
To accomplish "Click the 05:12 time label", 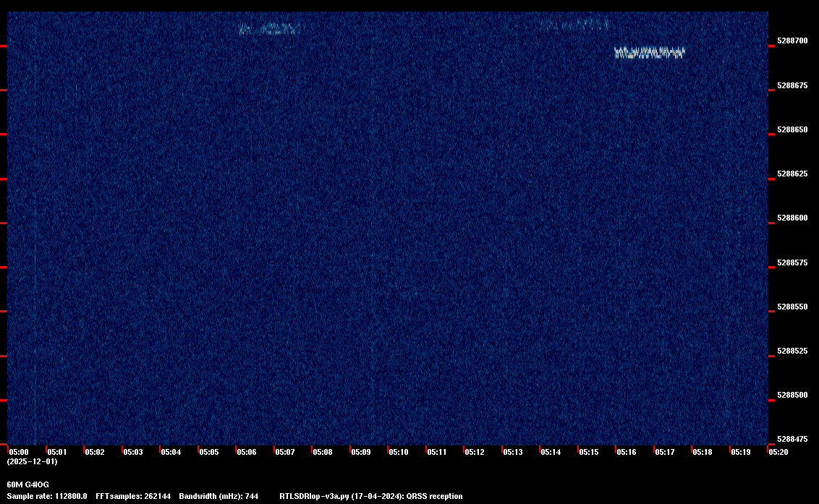I will [x=475, y=452].
